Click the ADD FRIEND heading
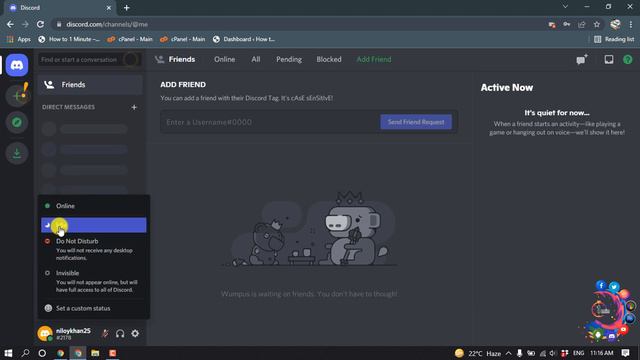 [x=183, y=84]
